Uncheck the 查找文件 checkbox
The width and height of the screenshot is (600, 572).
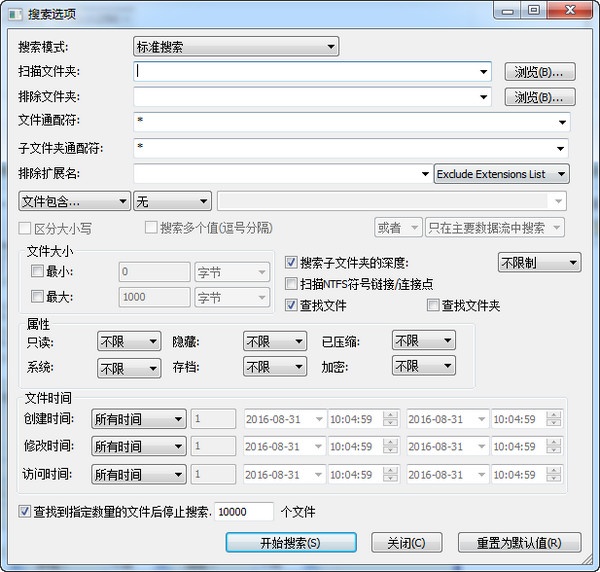291,305
